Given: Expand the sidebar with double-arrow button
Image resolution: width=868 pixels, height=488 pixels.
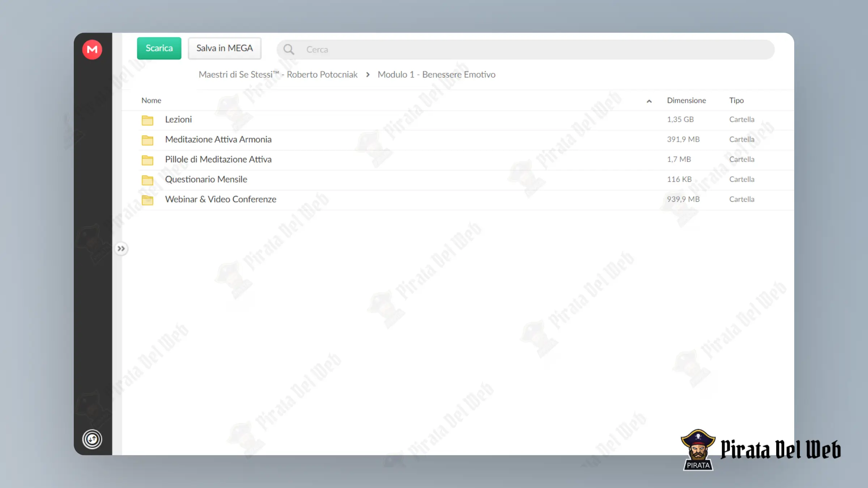Looking at the screenshot, I should [x=121, y=249].
